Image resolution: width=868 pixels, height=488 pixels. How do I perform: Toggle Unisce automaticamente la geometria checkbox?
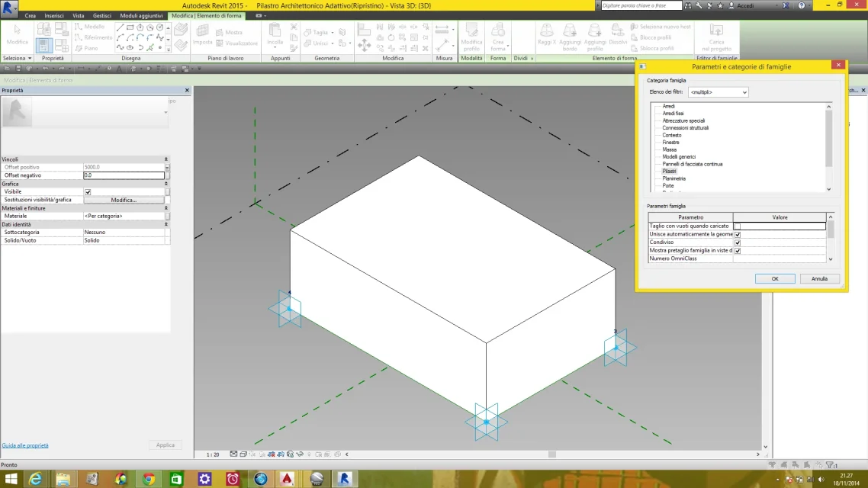pyautogui.click(x=738, y=235)
